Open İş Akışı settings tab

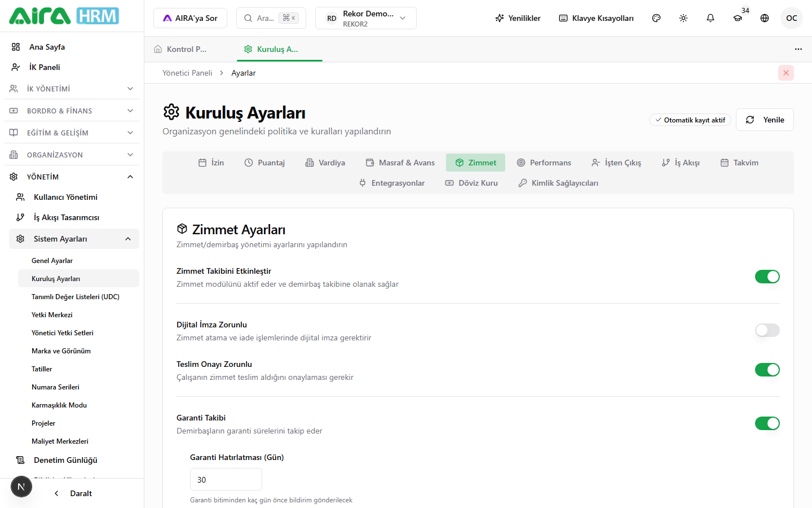[x=681, y=163]
